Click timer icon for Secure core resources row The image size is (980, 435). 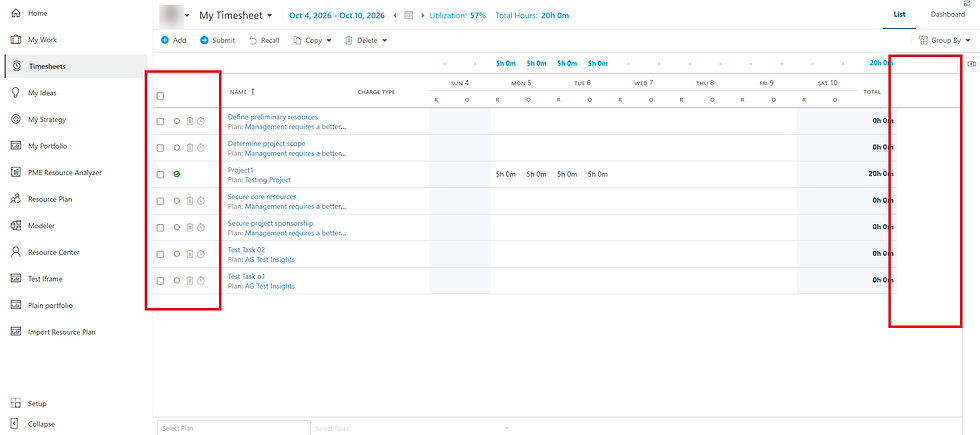tap(201, 201)
